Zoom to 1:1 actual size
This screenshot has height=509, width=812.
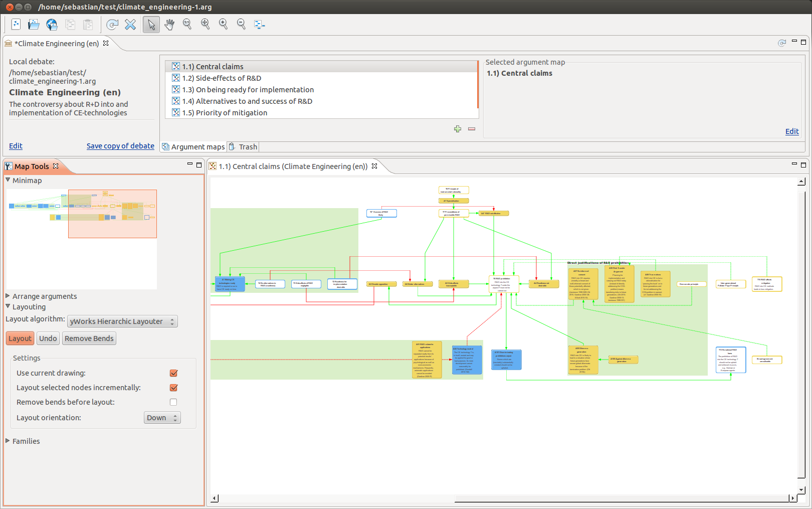pyautogui.click(x=187, y=24)
